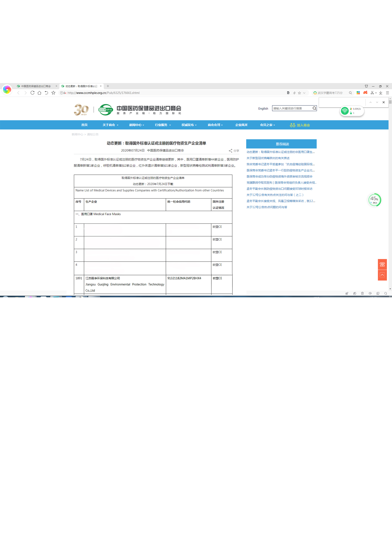The image size is (392, 555).
Task: Click the reader mode icon in address bar
Action: [288, 93]
